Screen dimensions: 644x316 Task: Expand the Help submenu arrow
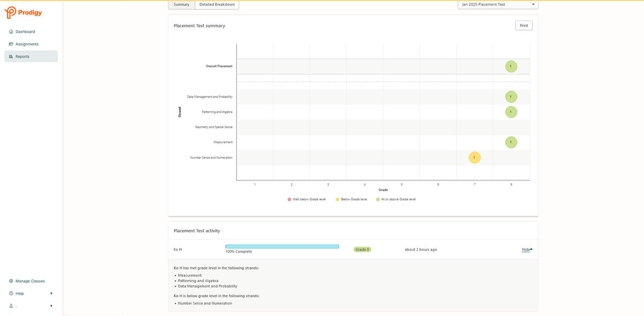52,293
